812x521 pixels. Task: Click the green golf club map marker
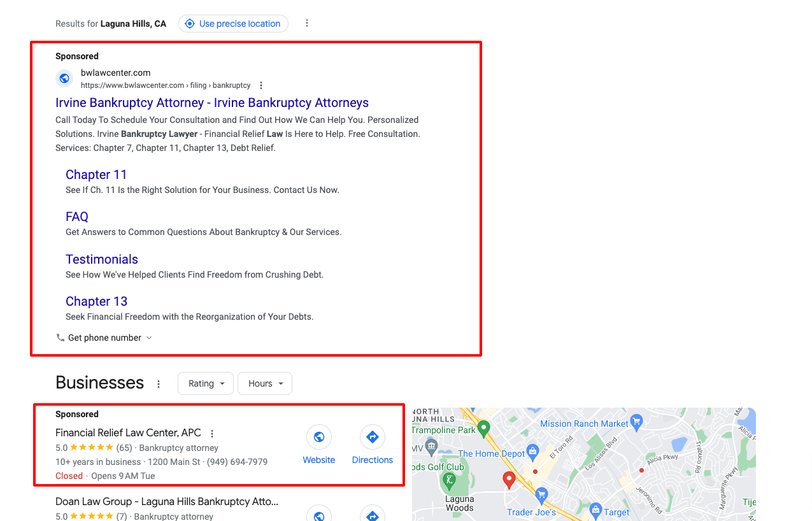coord(450,480)
